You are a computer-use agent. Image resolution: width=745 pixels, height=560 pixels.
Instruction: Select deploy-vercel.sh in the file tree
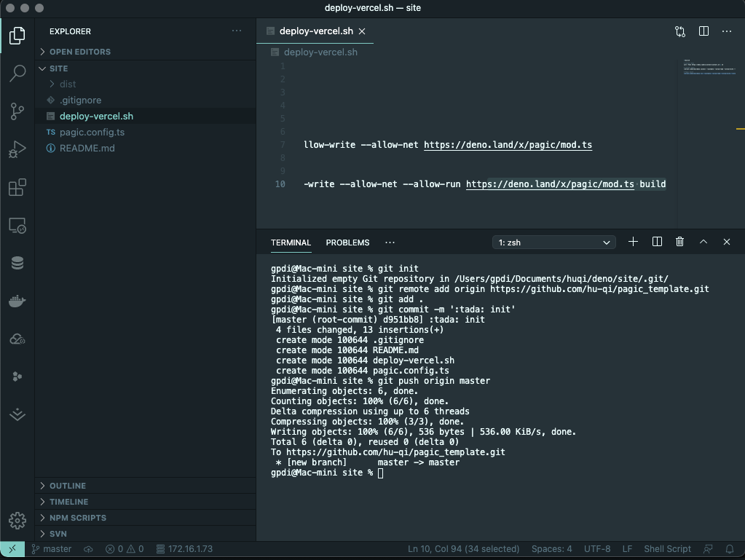point(146,117)
